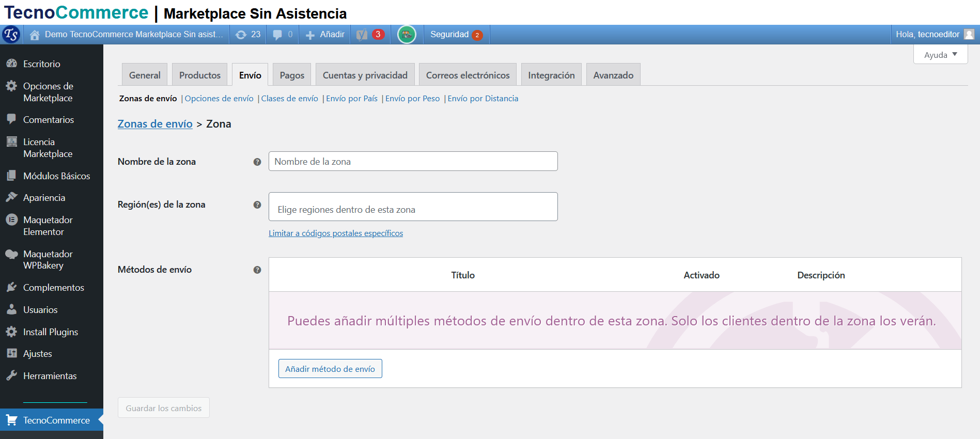Show help tooltip for Métodos de envío
Screen dimensions: 980x439
(x=257, y=270)
